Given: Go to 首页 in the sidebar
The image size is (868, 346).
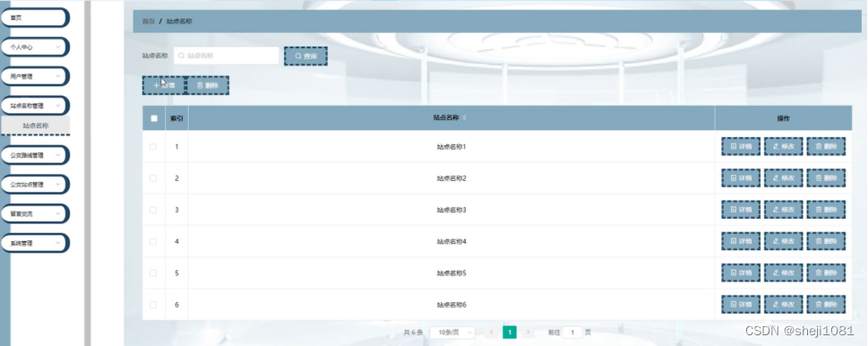Looking at the screenshot, I should [35, 18].
